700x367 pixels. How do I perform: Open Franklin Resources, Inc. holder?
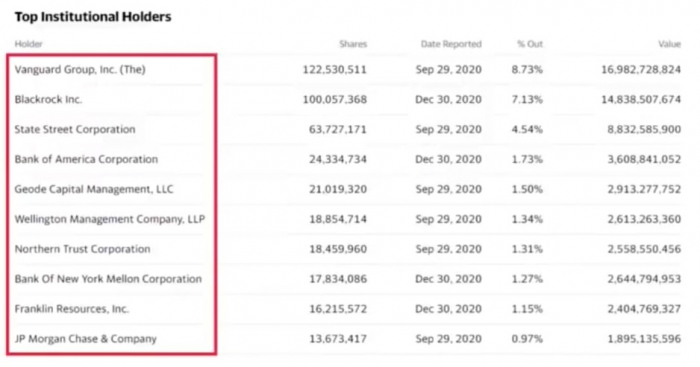[72, 309]
